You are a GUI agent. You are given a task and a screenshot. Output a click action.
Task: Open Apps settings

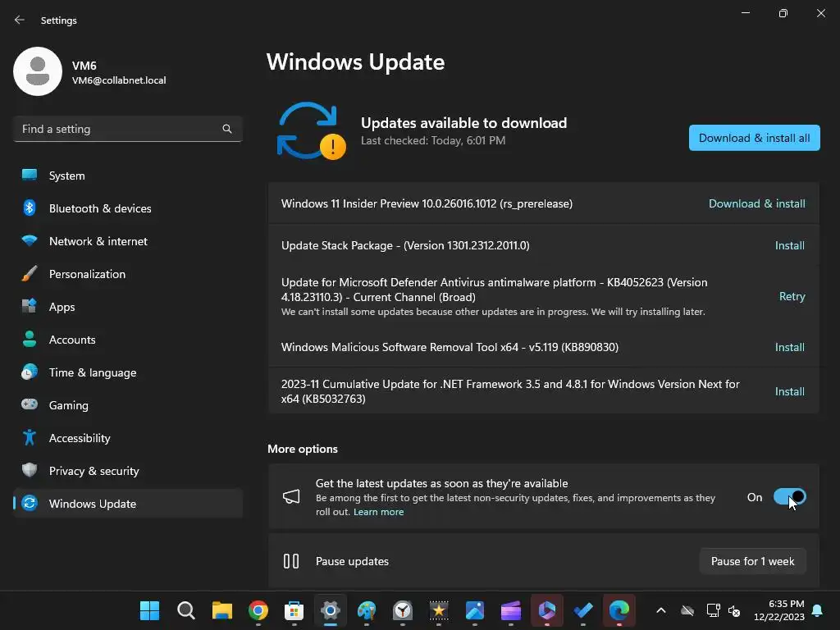127,307
